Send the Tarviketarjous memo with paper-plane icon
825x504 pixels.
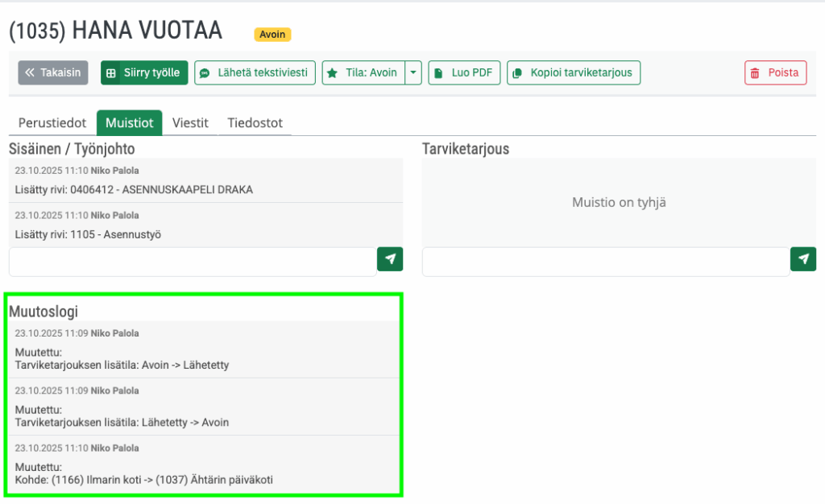803,259
